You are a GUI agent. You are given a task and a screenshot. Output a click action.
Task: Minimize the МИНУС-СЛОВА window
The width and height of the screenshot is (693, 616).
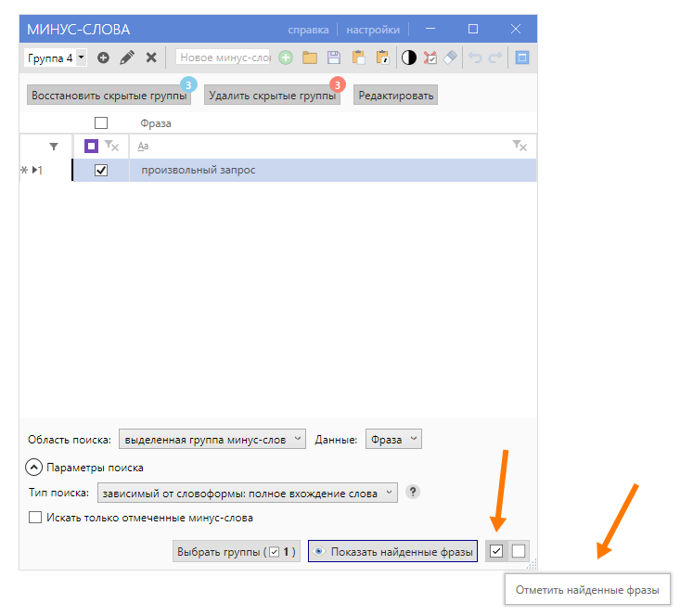430,29
